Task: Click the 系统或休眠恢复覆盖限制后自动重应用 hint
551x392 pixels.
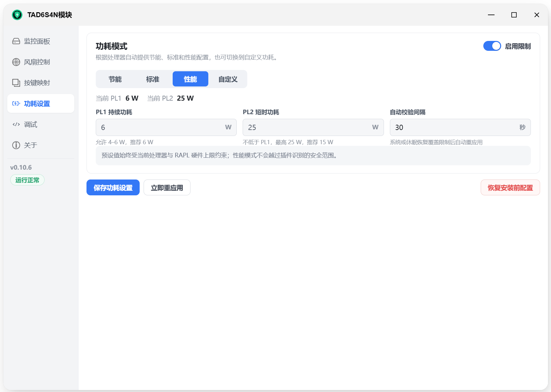Action: (x=436, y=142)
